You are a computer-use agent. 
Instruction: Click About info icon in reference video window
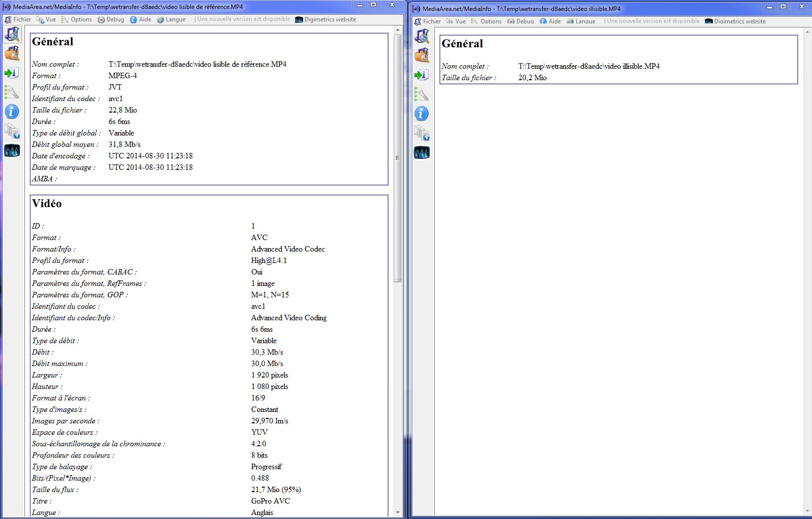12,112
